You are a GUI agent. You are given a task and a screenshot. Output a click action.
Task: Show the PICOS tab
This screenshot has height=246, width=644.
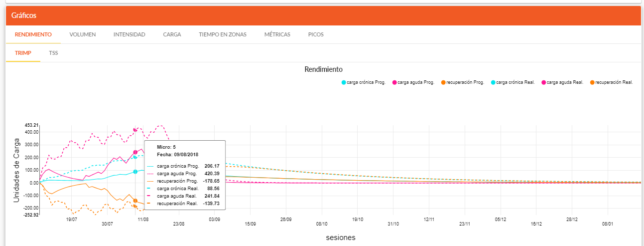point(316,34)
